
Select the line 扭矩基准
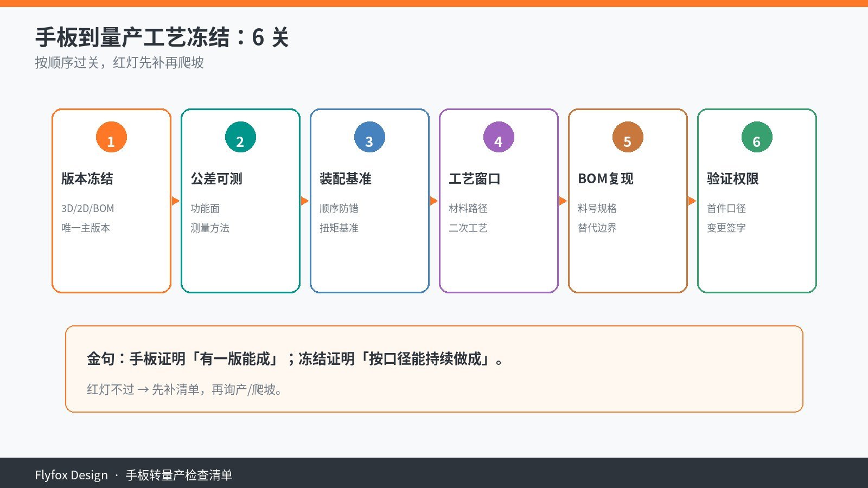pyautogui.click(x=339, y=228)
